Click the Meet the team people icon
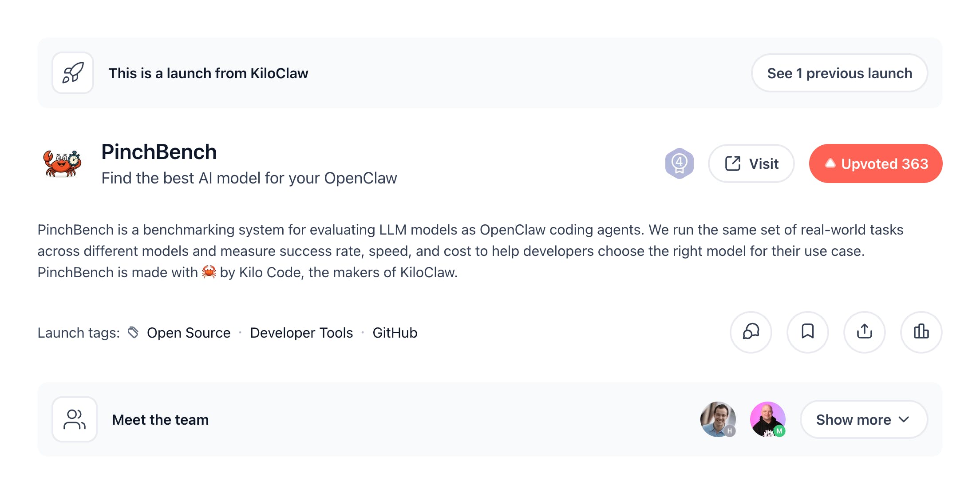Screen dimensions: 980x494 pyautogui.click(x=75, y=419)
